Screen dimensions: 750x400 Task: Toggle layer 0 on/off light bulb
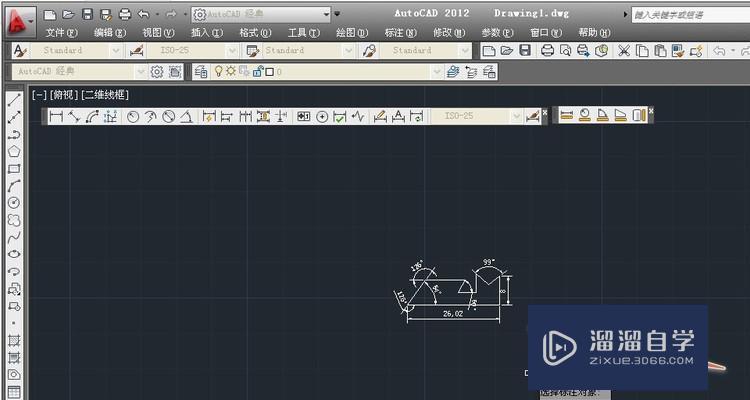219,71
